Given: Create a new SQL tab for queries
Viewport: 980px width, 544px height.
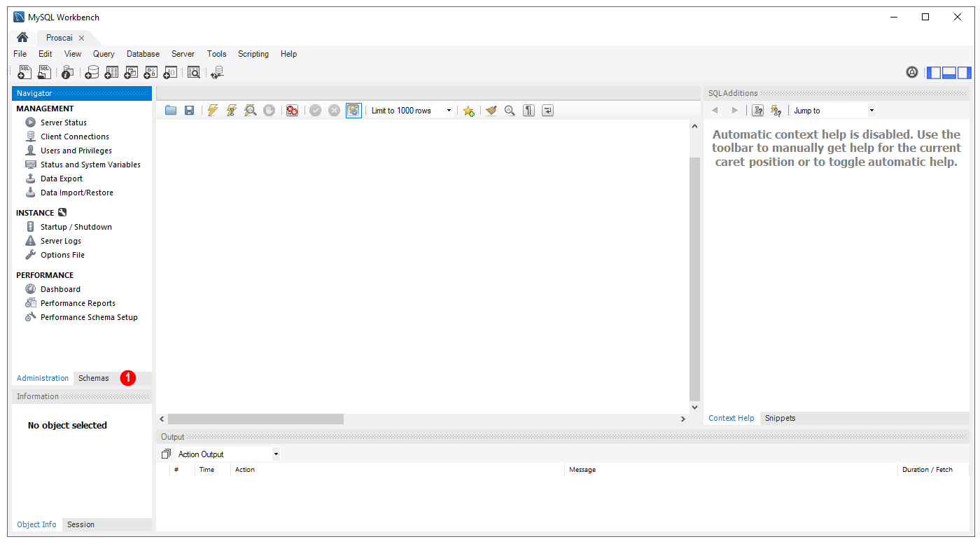Looking at the screenshot, I should tap(24, 72).
